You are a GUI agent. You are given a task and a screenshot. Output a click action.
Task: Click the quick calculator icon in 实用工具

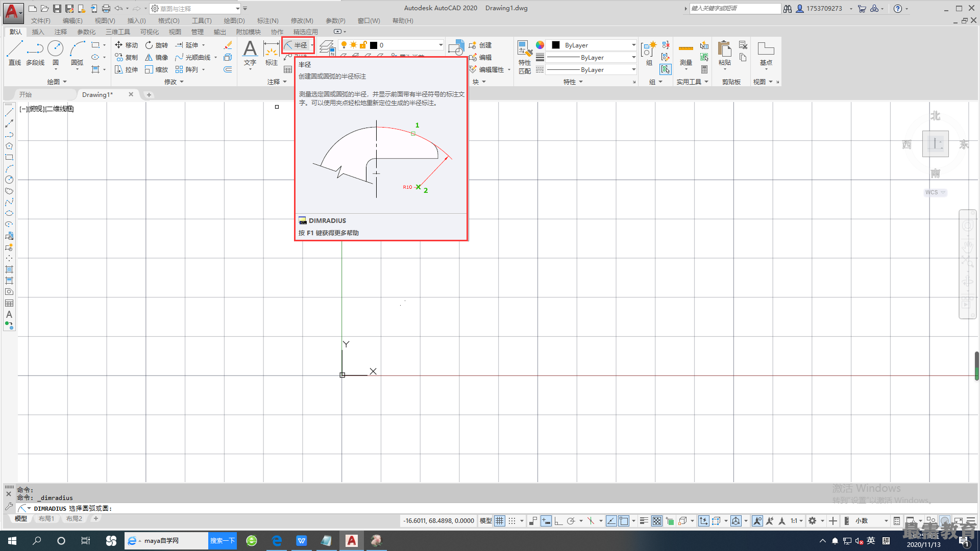click(704, 69)
